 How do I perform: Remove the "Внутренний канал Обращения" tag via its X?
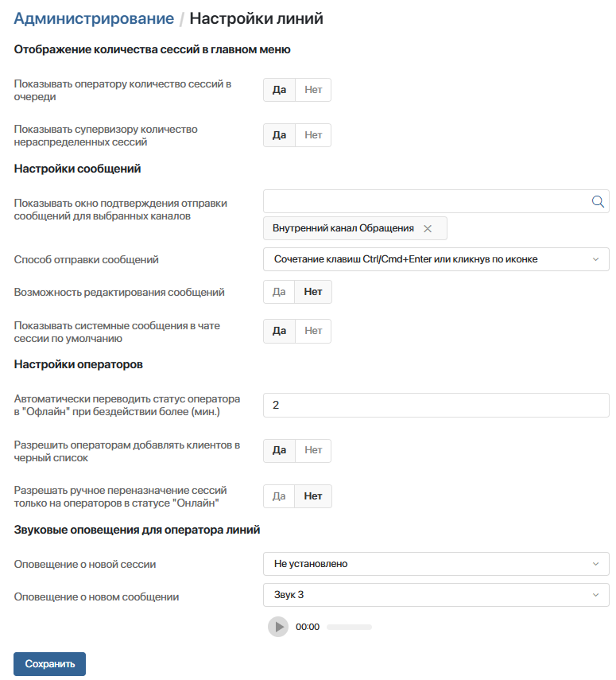[428, 228]
